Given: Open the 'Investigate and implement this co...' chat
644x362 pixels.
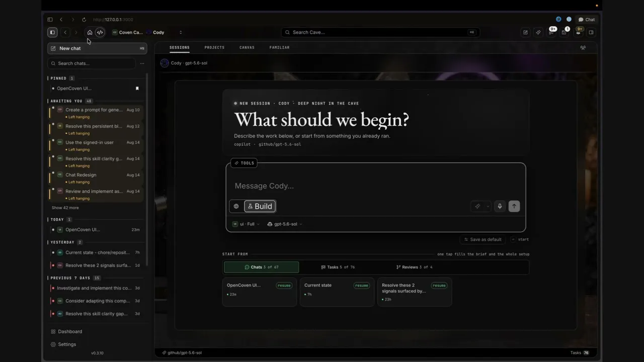Looking at the screenshot, I should pyautogui.click(x=96, y=288).
